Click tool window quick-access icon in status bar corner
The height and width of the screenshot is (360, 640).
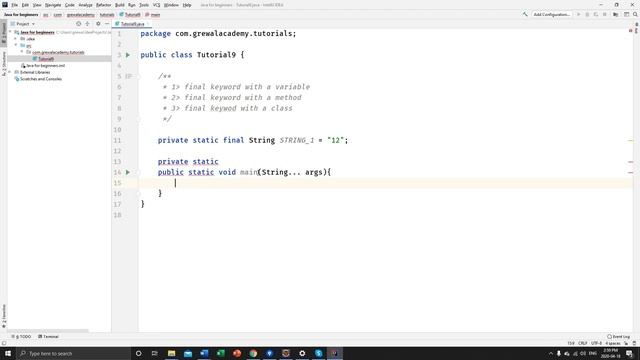(x=4, y=343)
